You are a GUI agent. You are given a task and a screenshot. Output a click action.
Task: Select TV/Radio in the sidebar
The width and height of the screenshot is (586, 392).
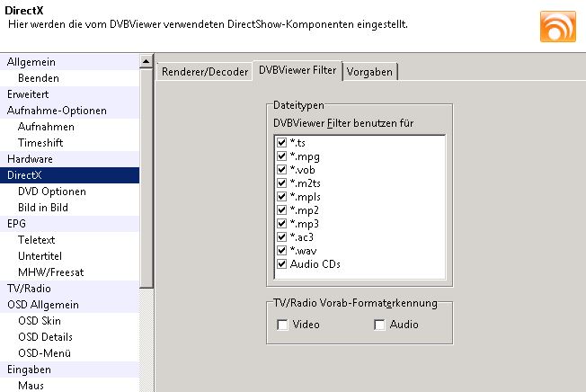click(29, 289)
